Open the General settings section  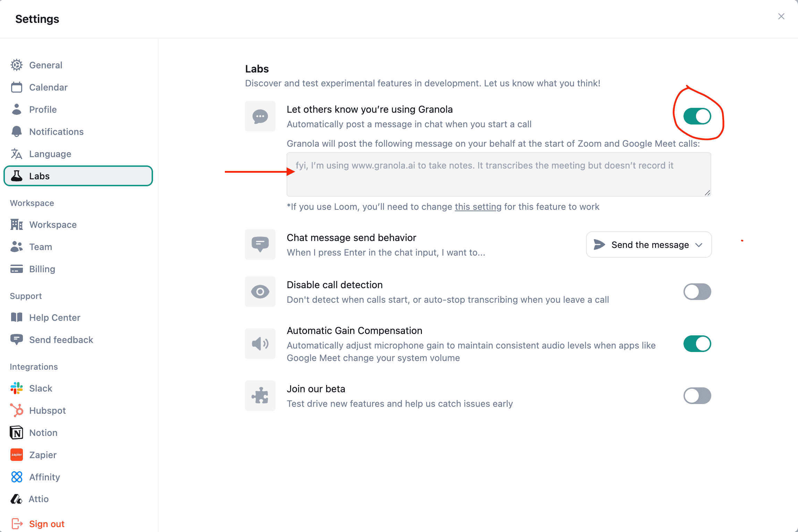point(45,65)
